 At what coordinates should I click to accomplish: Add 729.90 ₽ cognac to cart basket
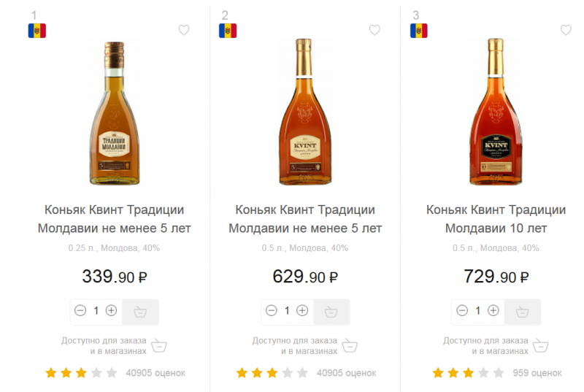tap(523, 312)
